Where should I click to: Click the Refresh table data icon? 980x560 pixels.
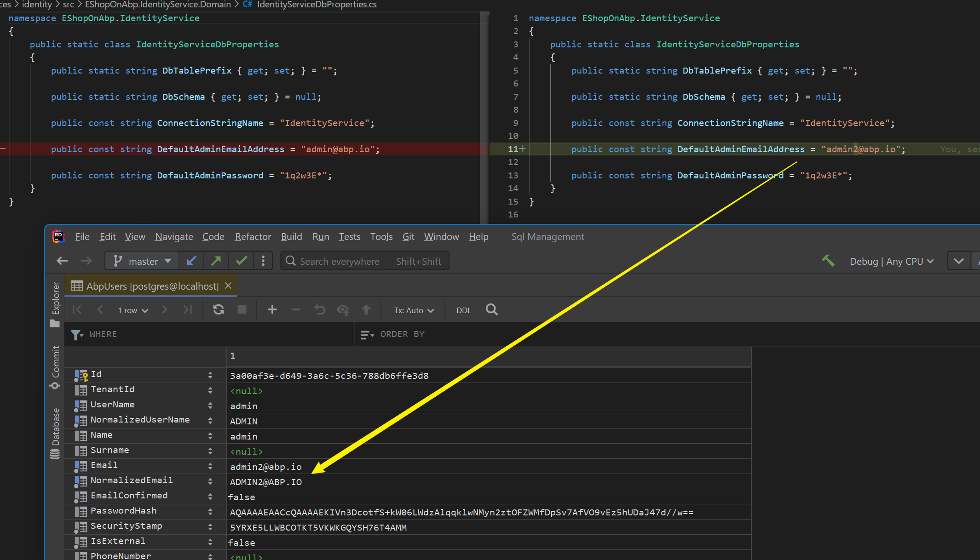218,310
